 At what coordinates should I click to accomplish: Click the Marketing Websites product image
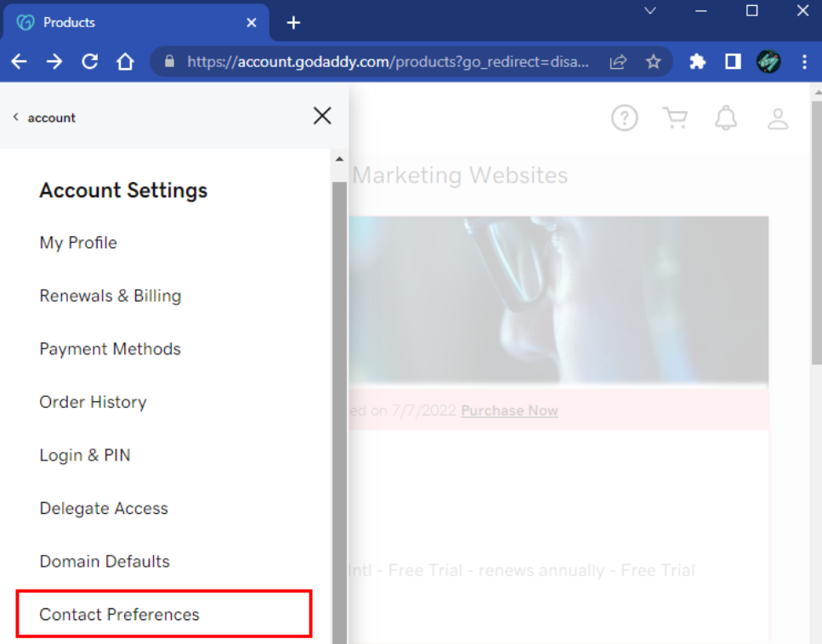click(558, 302)
